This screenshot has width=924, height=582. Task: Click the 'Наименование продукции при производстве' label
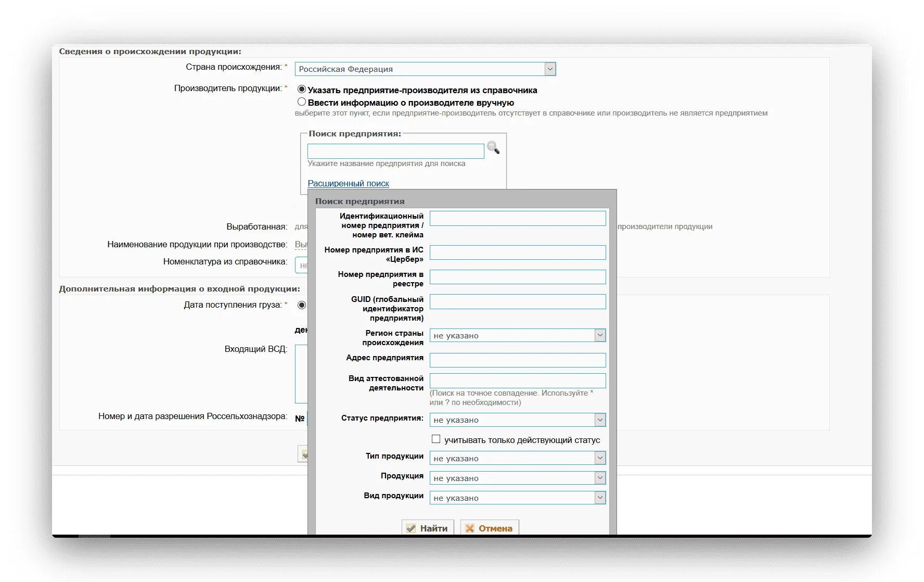click(197, 244)
